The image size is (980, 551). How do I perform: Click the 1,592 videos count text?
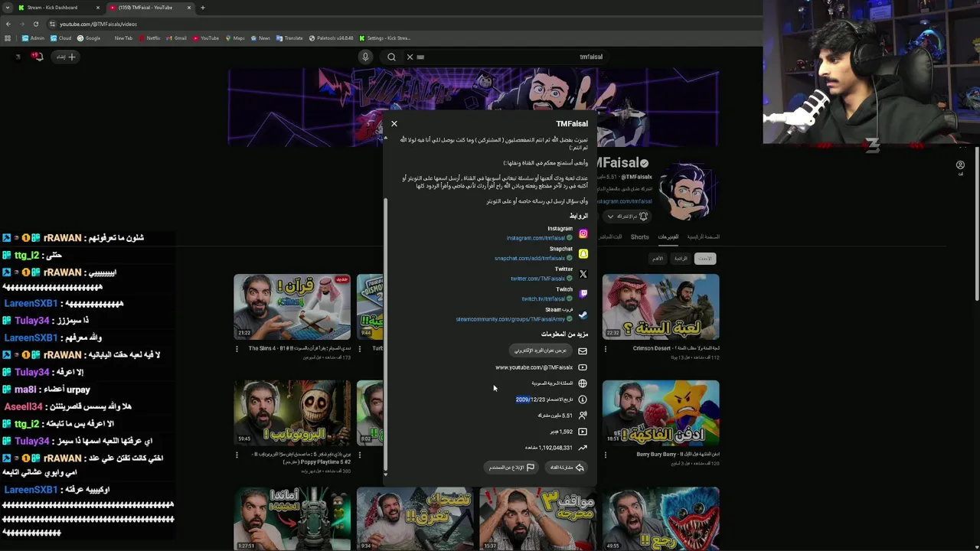coord(561,432)
